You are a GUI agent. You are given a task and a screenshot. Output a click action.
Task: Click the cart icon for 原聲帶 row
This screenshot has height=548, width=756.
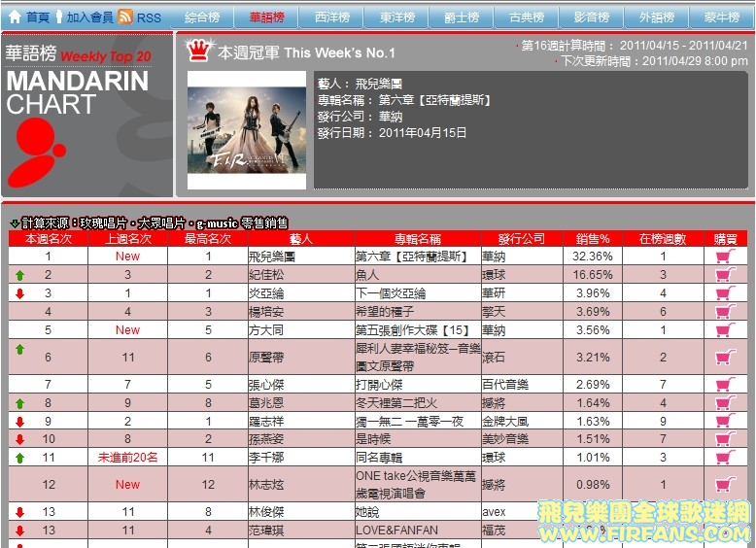(x=725, y=358)
